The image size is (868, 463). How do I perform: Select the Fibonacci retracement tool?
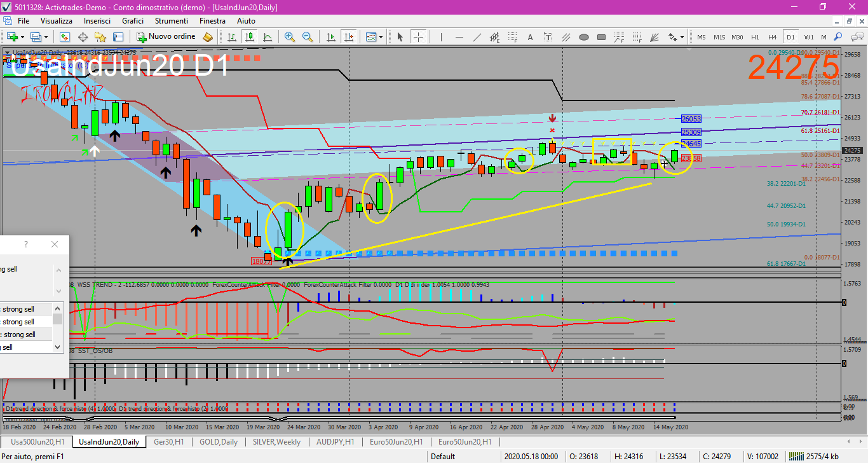[x=512, y=37]
